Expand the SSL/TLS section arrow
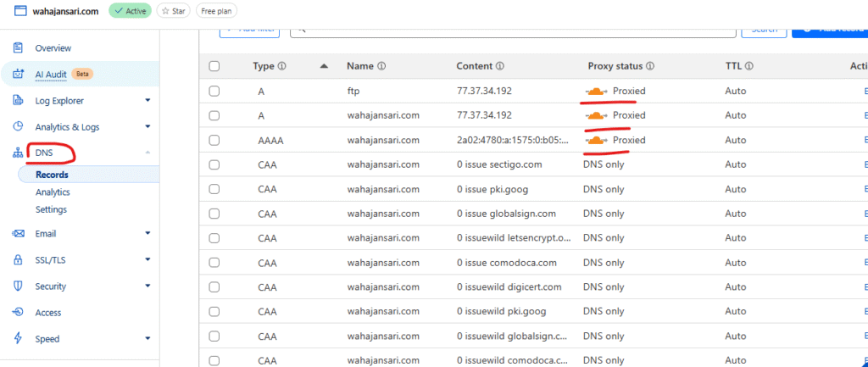 point(147,259)
